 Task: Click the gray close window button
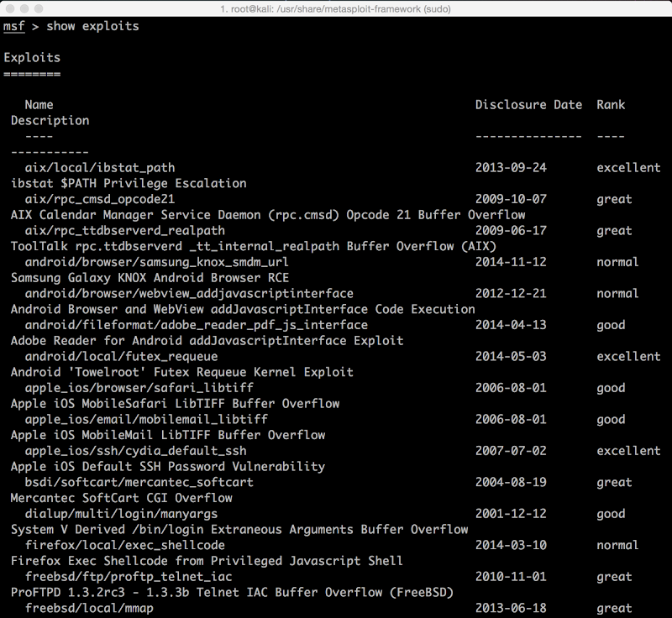[x=10, y=8]
